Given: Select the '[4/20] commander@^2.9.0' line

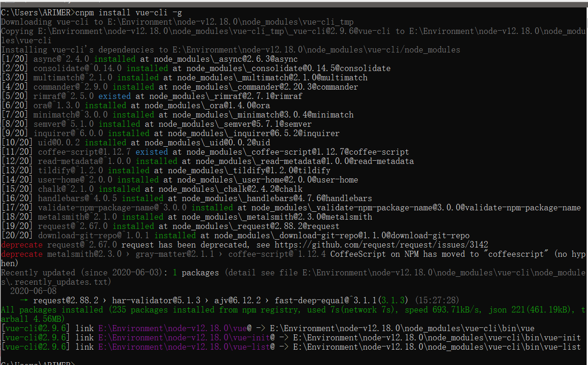Looking at the screenshot, I should point(180,87).
